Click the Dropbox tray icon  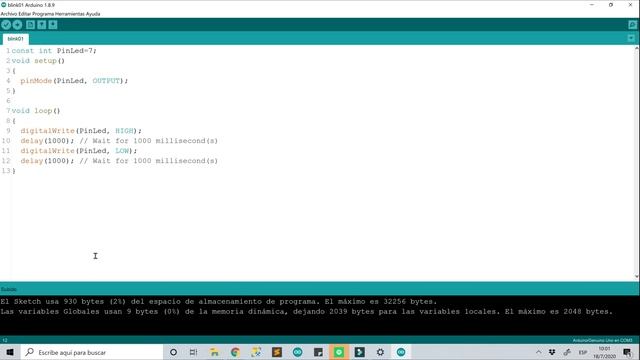coord(552,352)
